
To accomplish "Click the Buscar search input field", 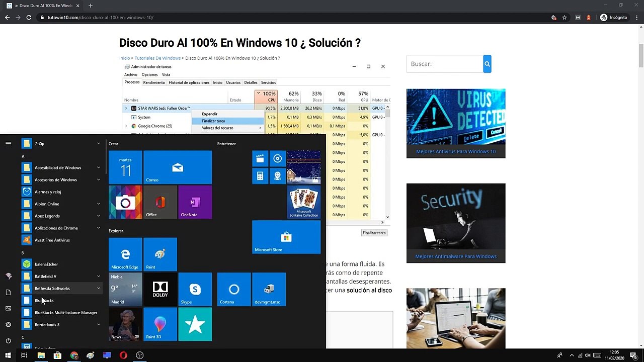I will point(445,64).
